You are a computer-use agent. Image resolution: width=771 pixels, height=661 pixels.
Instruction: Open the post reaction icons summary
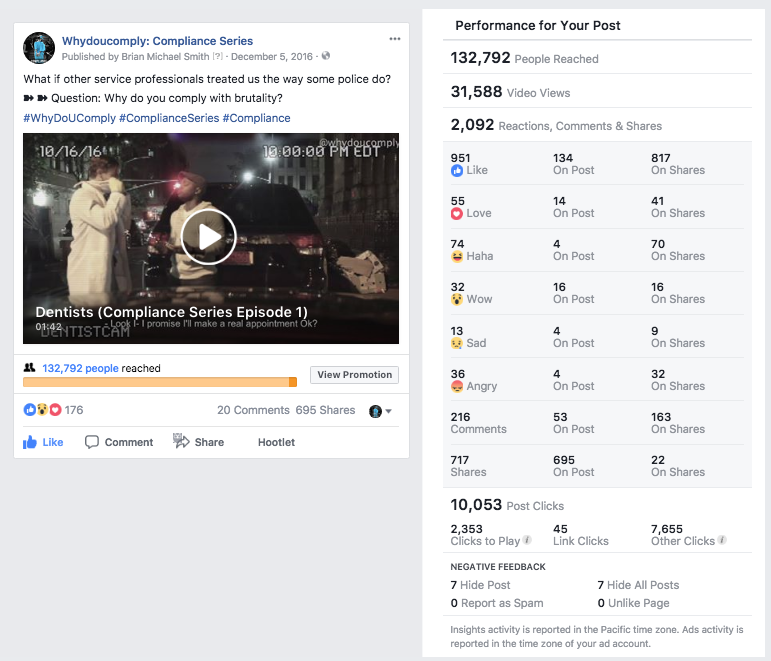pos(43,410)
